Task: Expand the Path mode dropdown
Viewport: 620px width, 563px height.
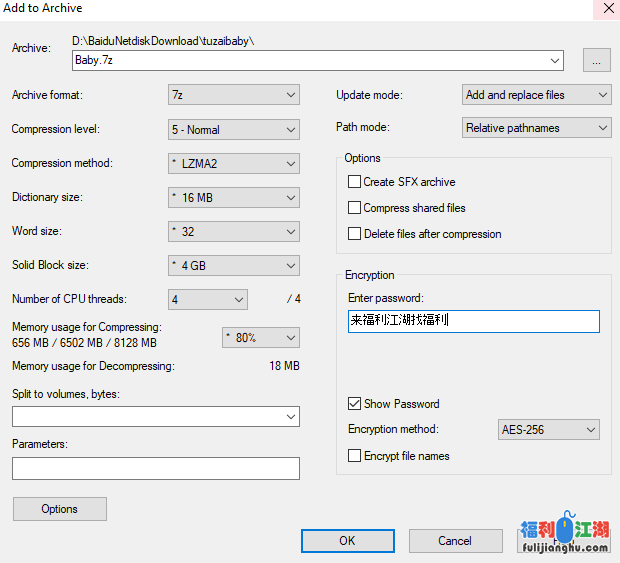Action: [536, 128]
